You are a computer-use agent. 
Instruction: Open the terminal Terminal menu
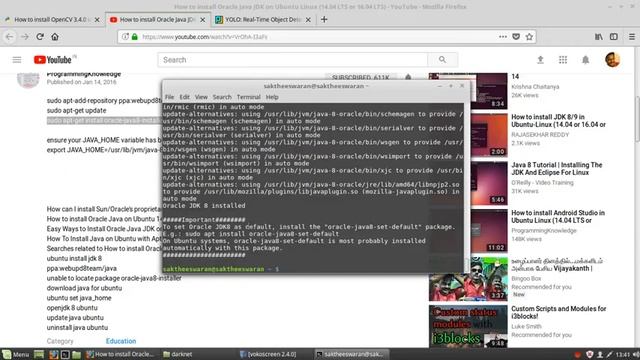pos(249,97)
